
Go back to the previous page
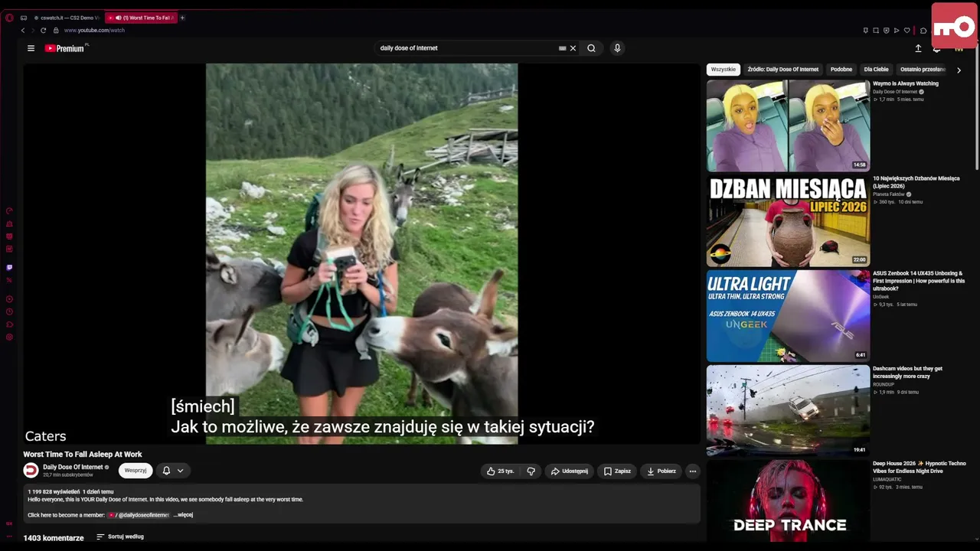(x=23, y=31)
